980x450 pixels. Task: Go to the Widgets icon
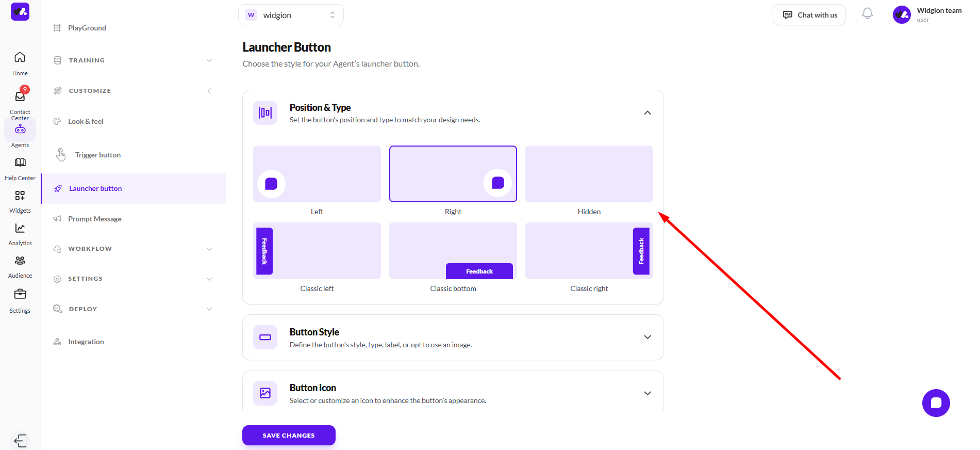pos(20,196)
